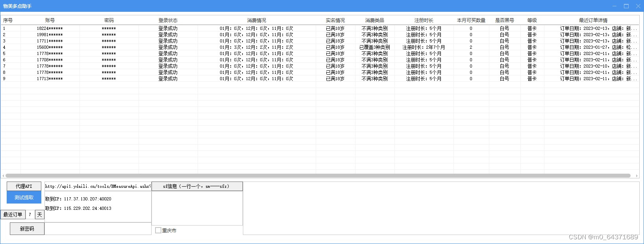Screen dimensions: 644x244
Task: Minimize the 物美多点助手 window
Action: click(615, 6)
